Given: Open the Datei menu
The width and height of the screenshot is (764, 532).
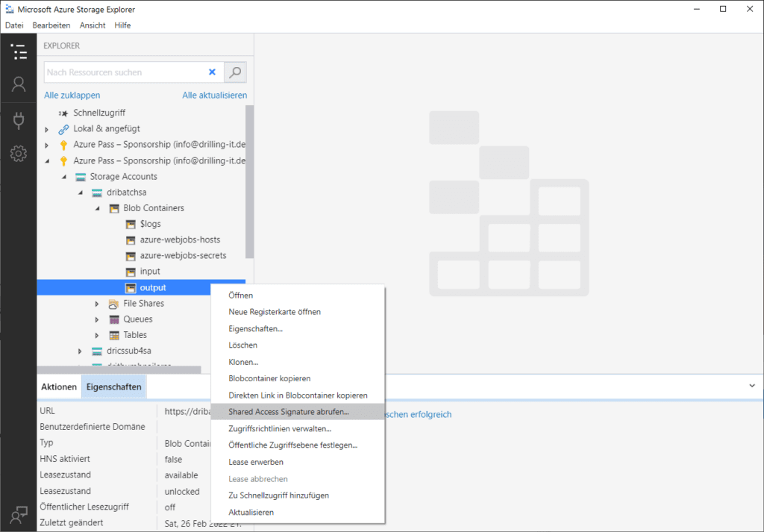Looking at the screenshot, I should [x=14, y=25].
